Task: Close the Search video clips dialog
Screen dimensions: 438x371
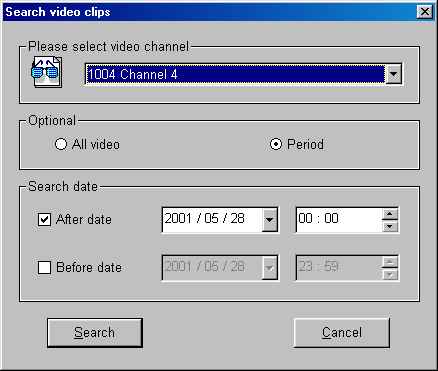Action: coord(425,12)
